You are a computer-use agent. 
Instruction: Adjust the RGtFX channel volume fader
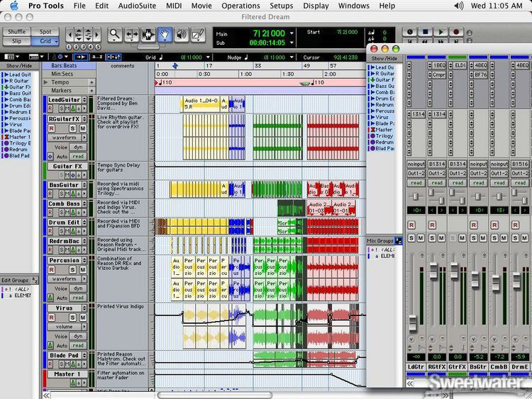433,271
